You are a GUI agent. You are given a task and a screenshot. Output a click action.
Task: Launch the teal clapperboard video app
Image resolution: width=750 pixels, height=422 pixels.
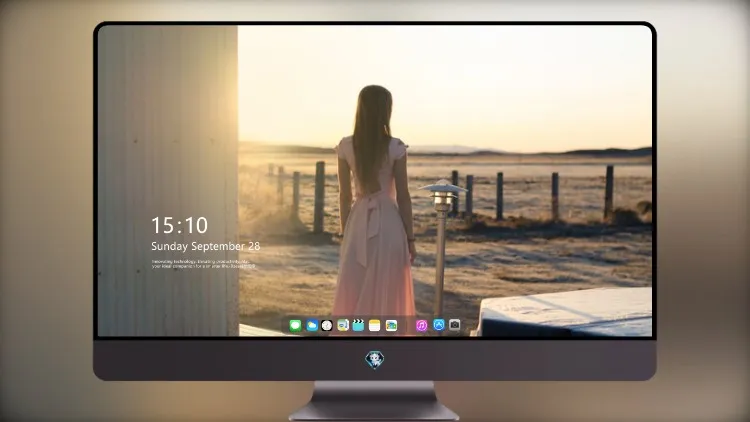click(x=358, y=326)
